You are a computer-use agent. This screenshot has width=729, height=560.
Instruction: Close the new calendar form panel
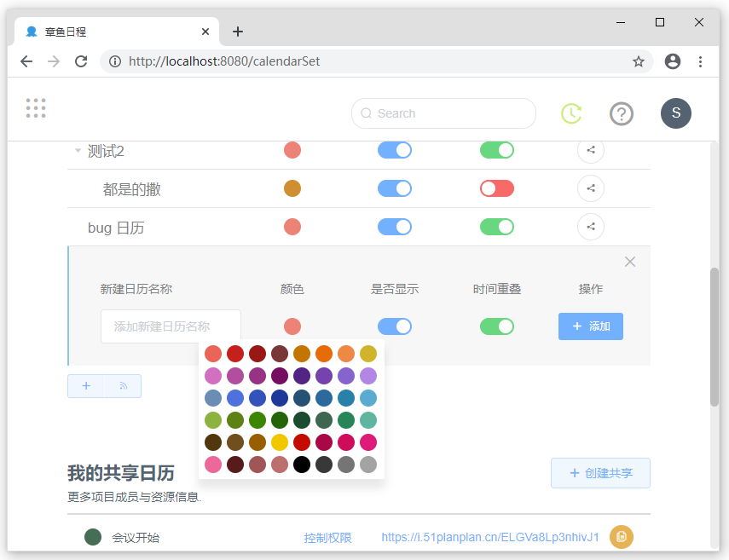tap(629, 262)
